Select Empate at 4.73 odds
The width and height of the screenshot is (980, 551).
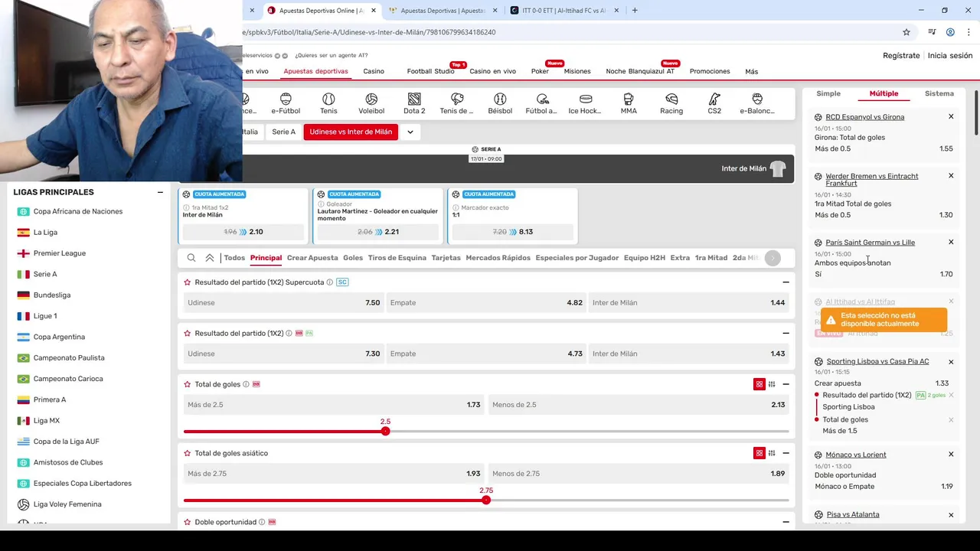(x=486, y=354)
